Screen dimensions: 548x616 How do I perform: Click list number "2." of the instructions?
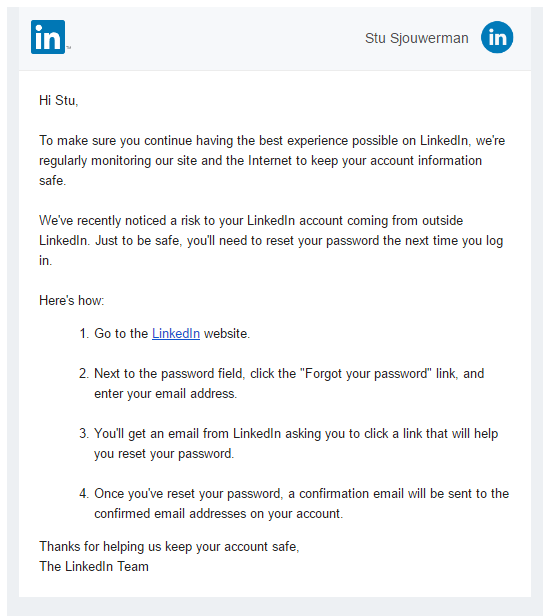[84, 374]
